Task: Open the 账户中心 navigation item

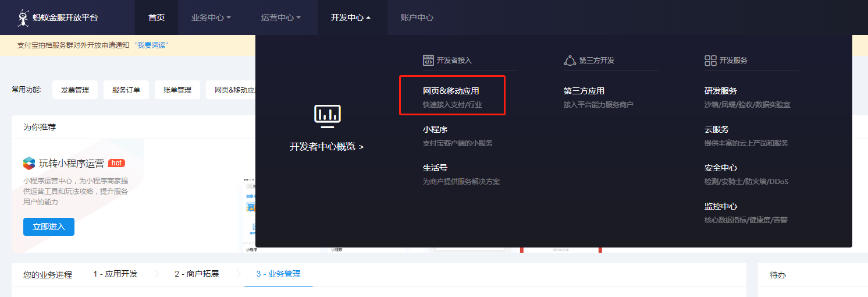Action: tap(417, 17)
